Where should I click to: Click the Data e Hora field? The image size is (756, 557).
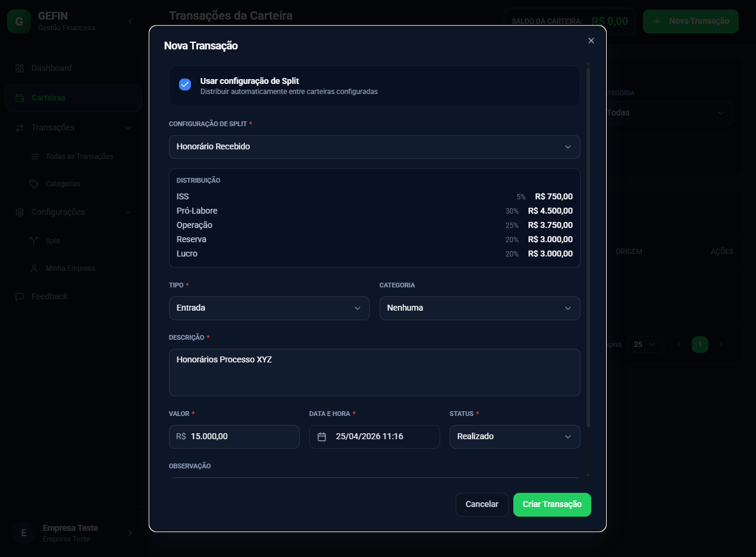(x=374, y=437)
